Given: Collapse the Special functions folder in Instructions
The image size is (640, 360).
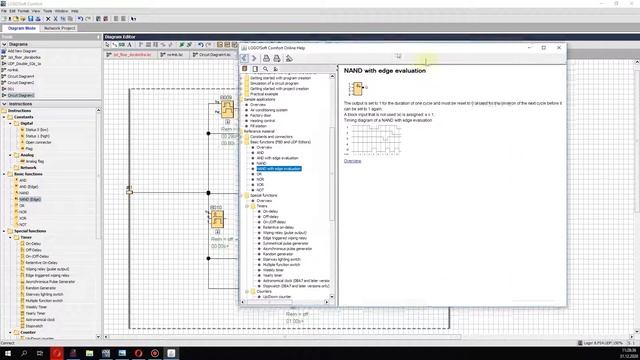Looking at the screenshot, I should pyautogui.click(x=4, y=231).
